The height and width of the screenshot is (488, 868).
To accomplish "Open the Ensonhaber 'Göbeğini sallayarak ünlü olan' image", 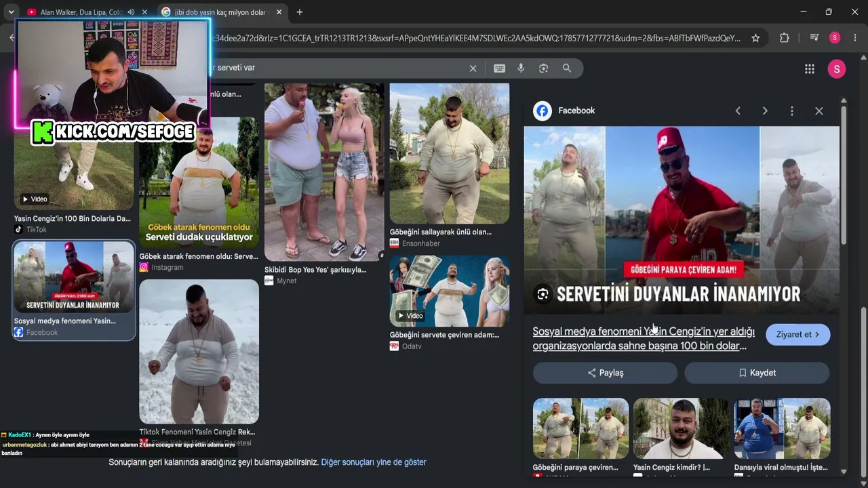I will [x=450, y=153].
